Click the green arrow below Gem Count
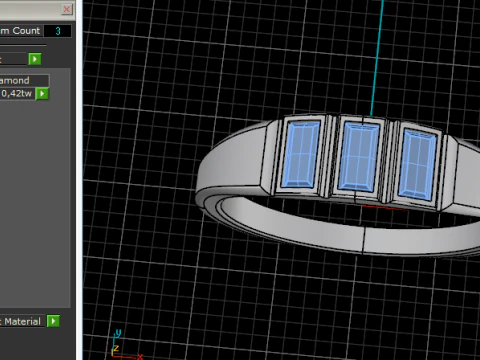 pos(35,59)
